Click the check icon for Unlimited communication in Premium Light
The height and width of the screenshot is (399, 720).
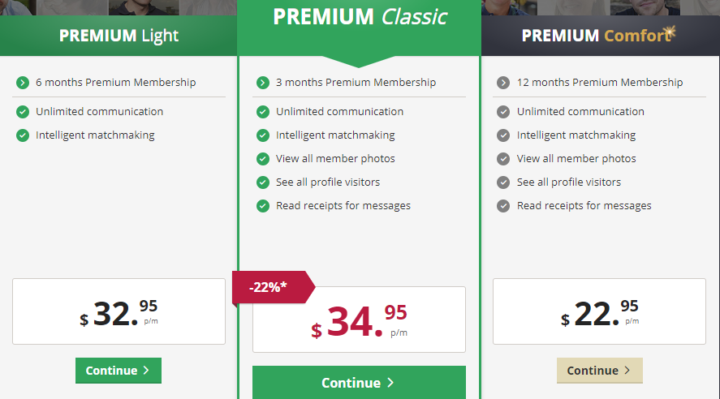pos(22,112)
